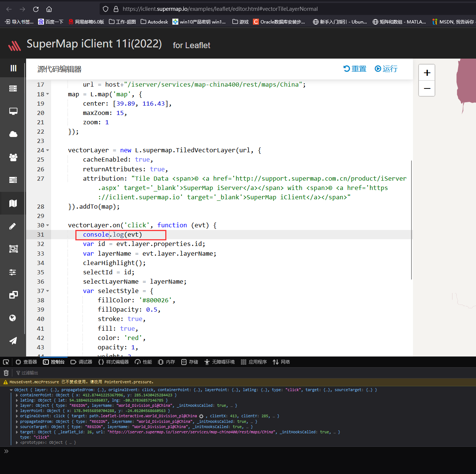
Task: Click the code editor vertical scrollbar
Action: click(x=411, y=219)
